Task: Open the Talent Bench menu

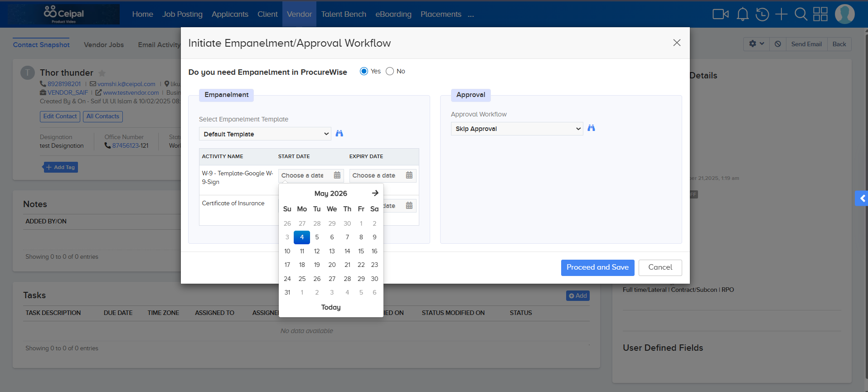Action: 344,14
